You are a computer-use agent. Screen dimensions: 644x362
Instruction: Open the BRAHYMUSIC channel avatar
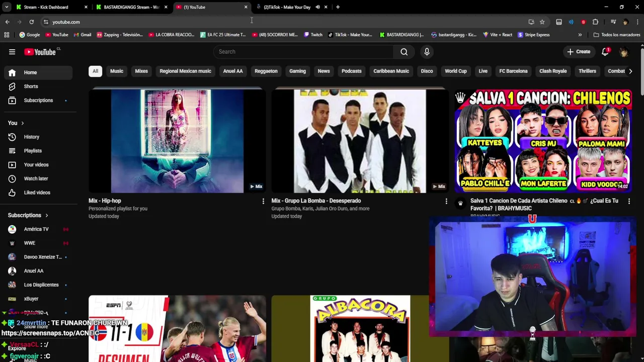click(460, 204)
